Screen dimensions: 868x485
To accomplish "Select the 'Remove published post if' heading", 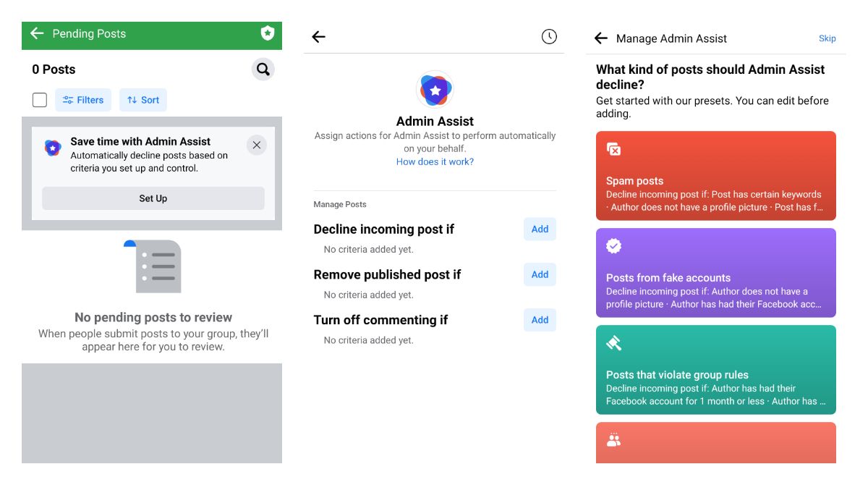I will coord(387,274).
